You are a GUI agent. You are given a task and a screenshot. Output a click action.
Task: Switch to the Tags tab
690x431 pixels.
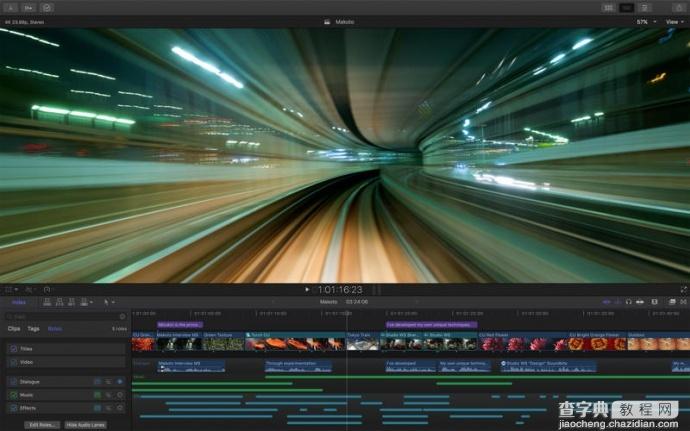[33, 328]
